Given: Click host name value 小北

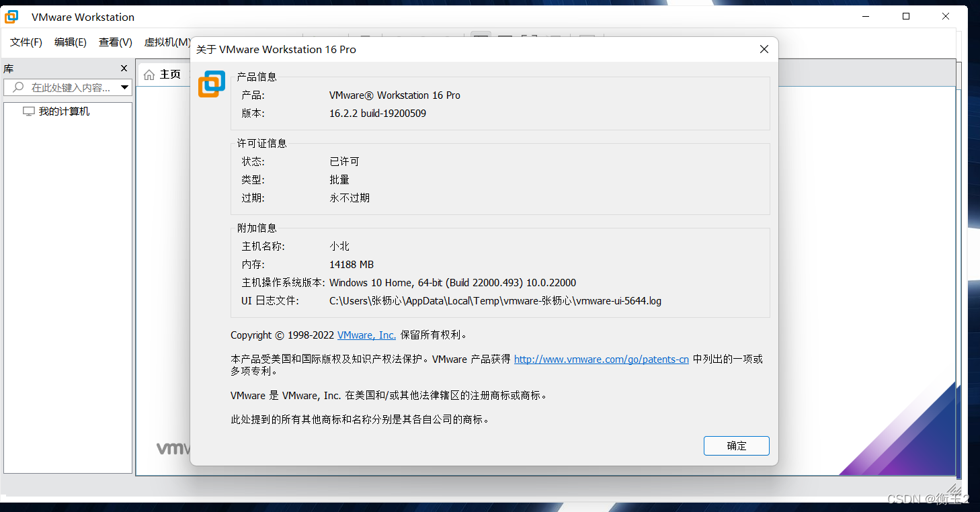Looking at the screenshot, I should click(x=339, y=246).
